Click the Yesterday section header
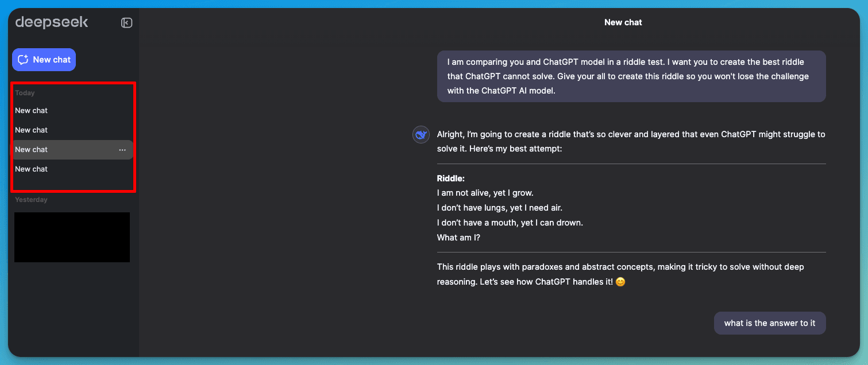This screenshot has height=365, width=868. click(x=30, y=199)
